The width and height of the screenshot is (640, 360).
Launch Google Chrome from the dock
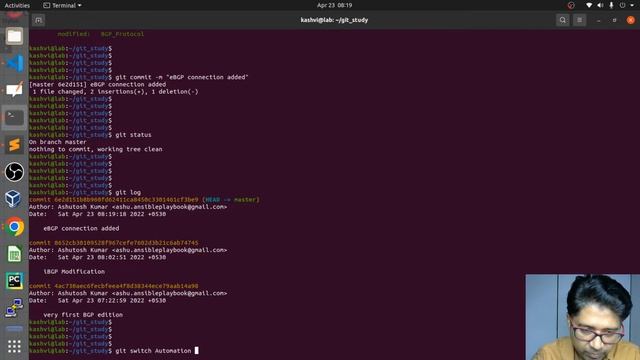tap(14, 227)
